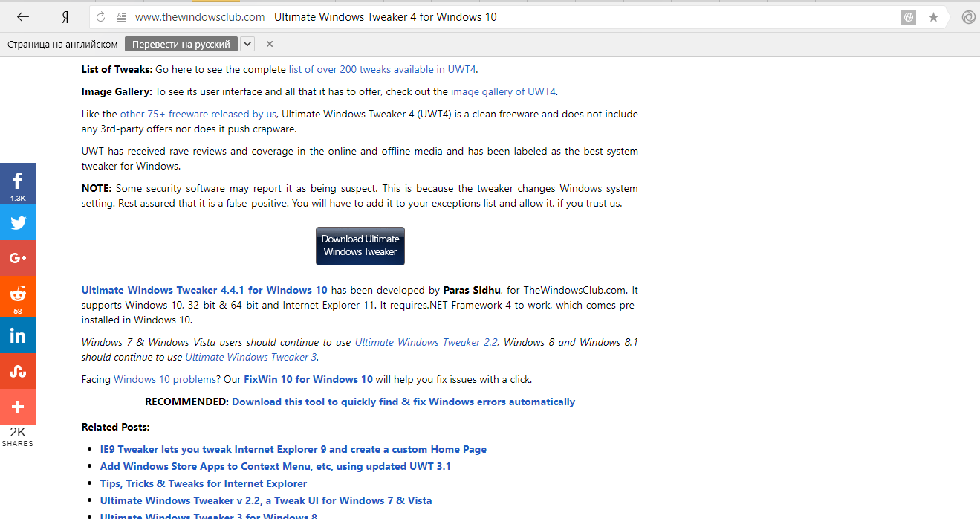Share the page on Twitter
The height and width of the screenshot is (519, 980).
point(18,222)
